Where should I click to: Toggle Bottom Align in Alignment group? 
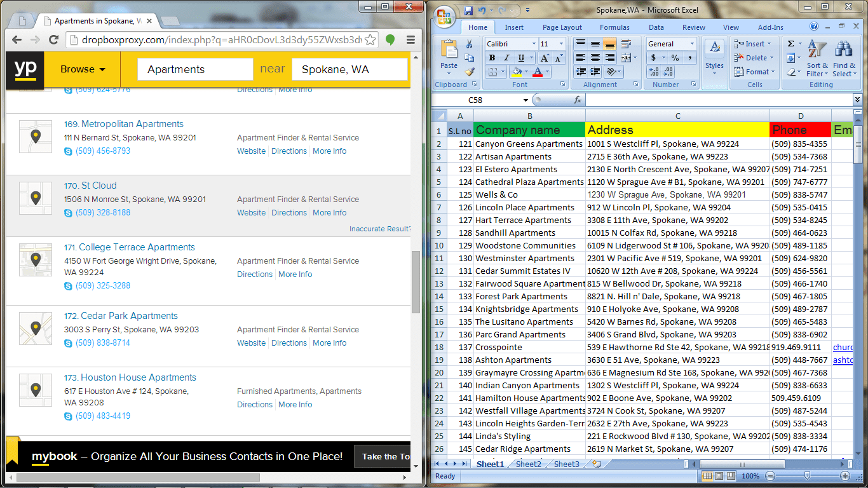(x=609, y=44)
